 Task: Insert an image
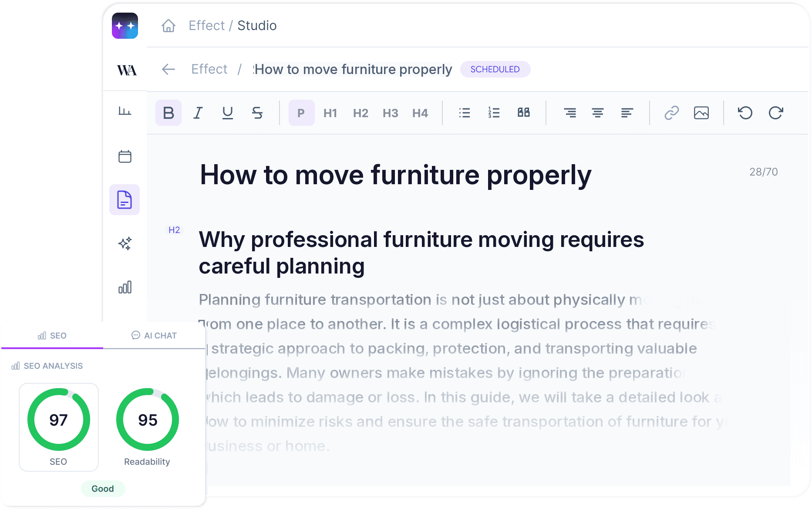(701, 113)
